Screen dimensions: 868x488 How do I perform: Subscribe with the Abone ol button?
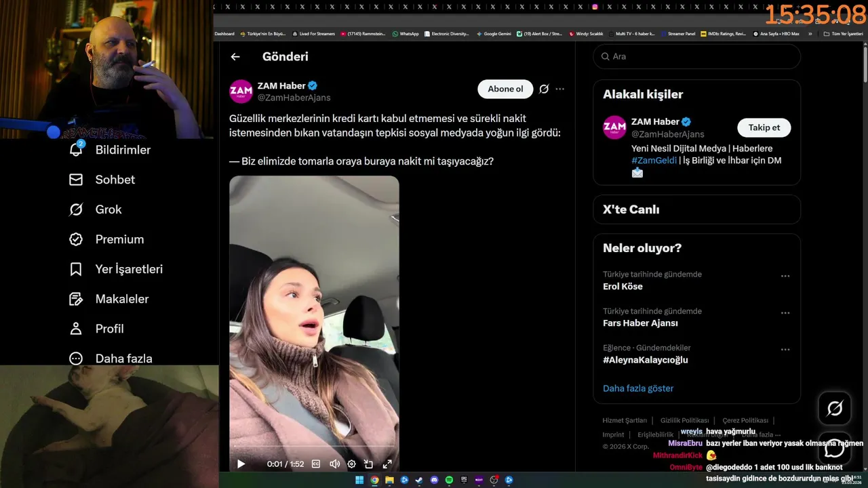[505, 89]
